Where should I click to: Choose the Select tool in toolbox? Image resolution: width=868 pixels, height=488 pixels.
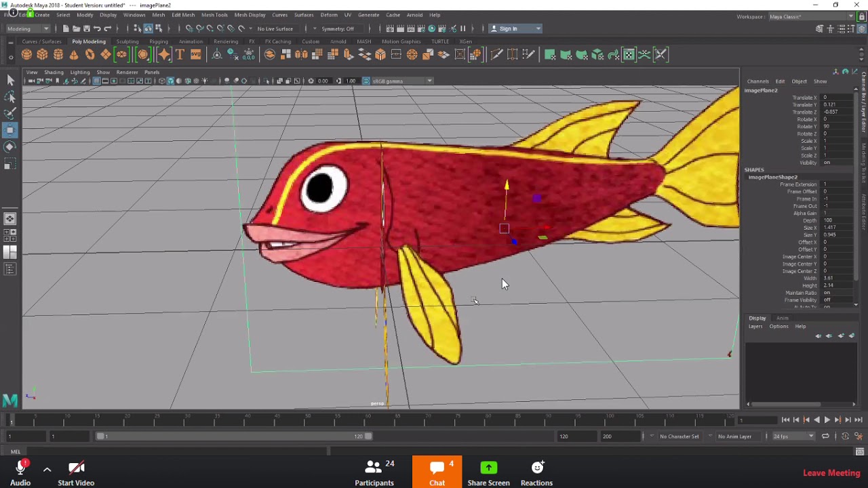tap(10, 80)
